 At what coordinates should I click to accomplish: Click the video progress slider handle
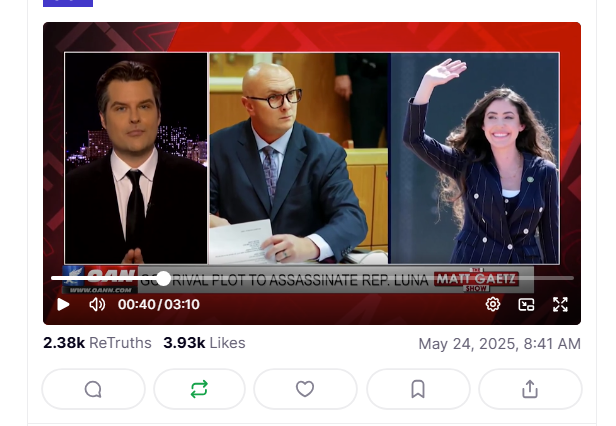coord(163,278)
